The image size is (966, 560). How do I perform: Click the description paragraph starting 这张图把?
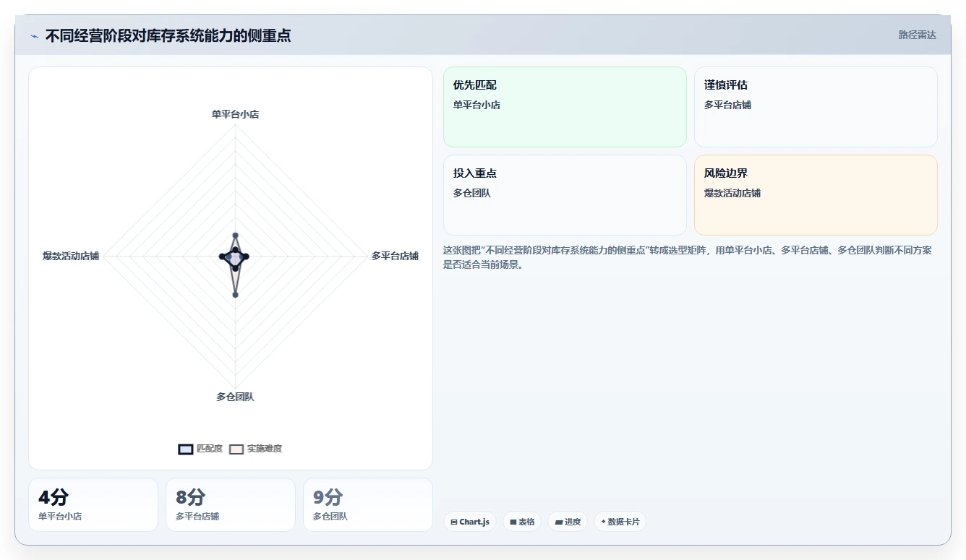click(x=688, y=257)
